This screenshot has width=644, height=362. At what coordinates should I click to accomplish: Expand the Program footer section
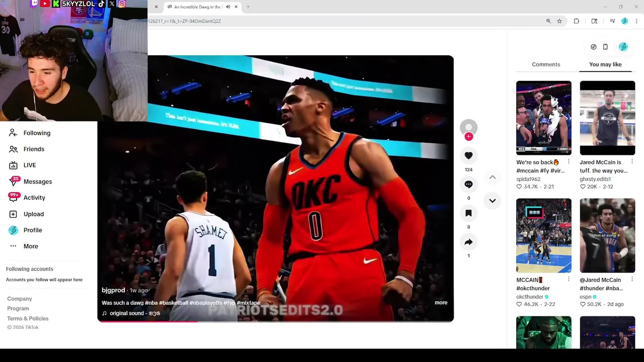click(x=18, y=308)
